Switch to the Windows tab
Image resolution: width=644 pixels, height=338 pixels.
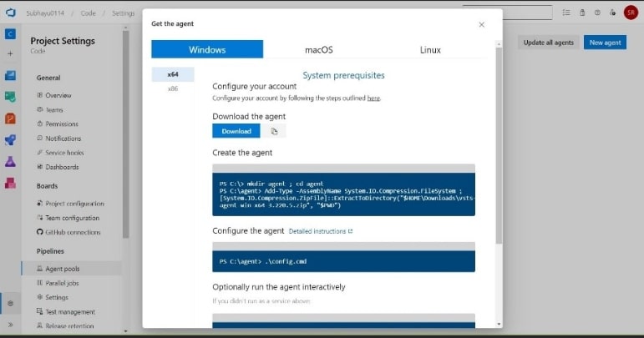coord(207,49)
